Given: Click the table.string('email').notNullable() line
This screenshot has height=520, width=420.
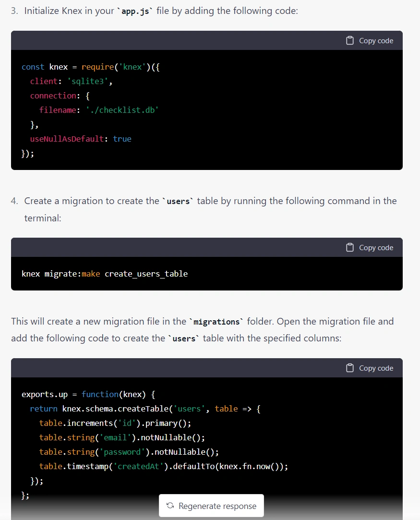Looking at the screenshot, I should coord(122,438).
